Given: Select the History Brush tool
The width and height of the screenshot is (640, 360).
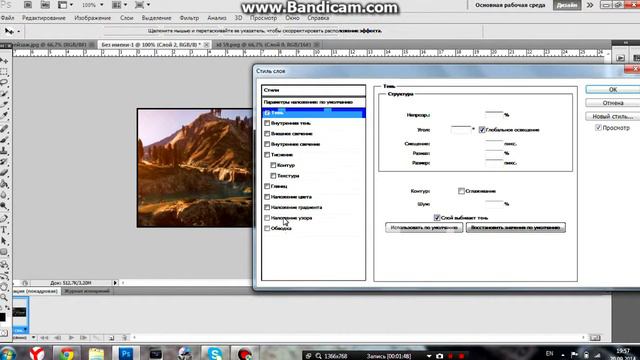Looking at the screenshot, I should [x=4, y=162].
